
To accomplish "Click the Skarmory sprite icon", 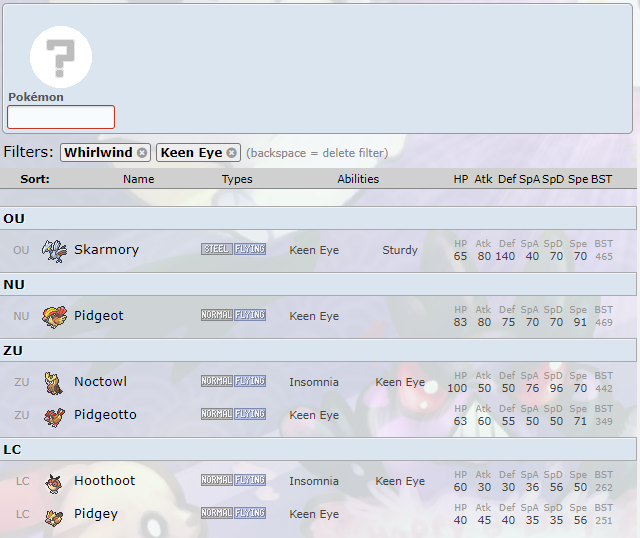I will [54, 251].
